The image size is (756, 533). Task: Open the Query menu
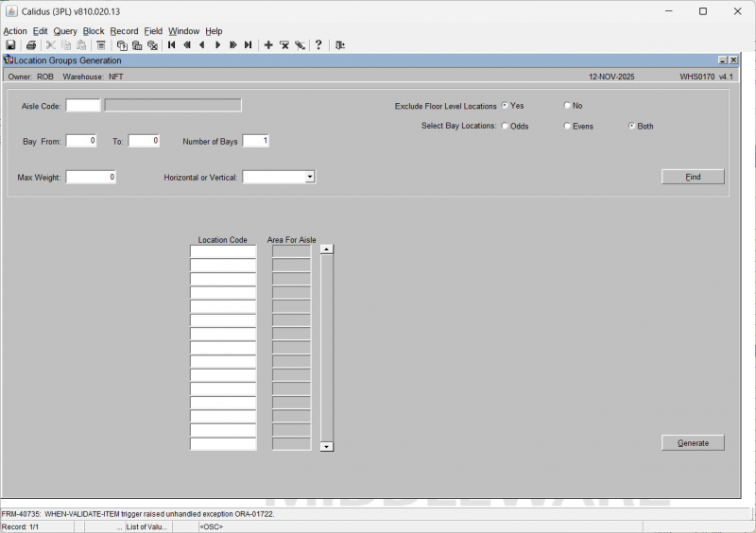[65, 31]
